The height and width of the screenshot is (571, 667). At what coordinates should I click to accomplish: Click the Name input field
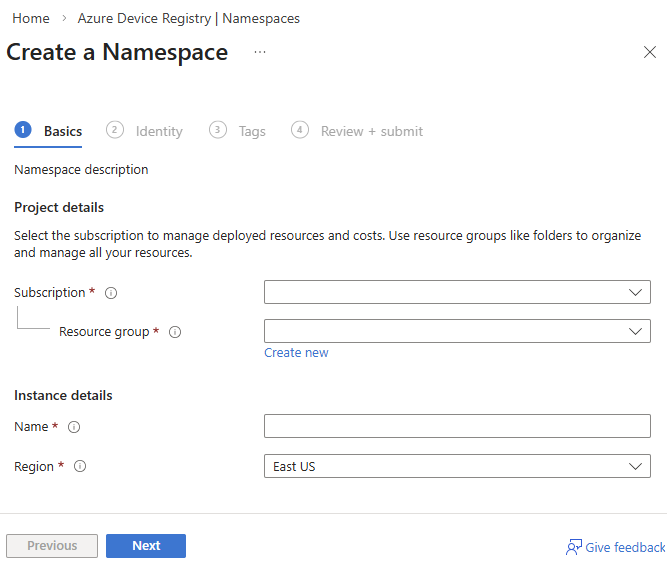[x=457, y=426]
